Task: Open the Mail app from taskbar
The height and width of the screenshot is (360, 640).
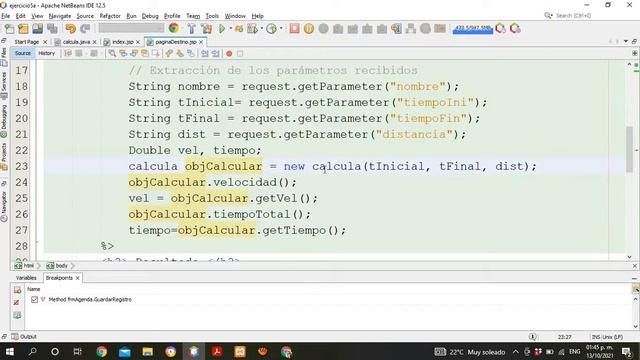Action: click(x=124, y=351)
